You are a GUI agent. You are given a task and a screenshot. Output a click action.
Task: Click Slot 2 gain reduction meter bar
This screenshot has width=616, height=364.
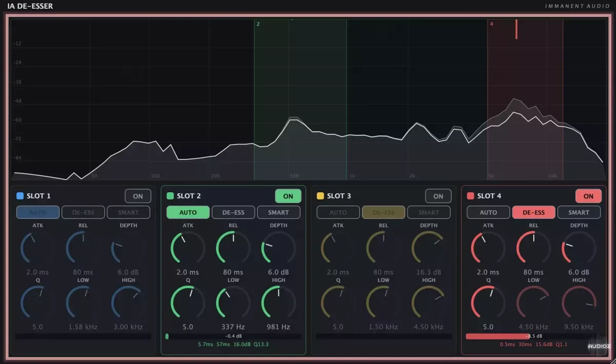234,336
